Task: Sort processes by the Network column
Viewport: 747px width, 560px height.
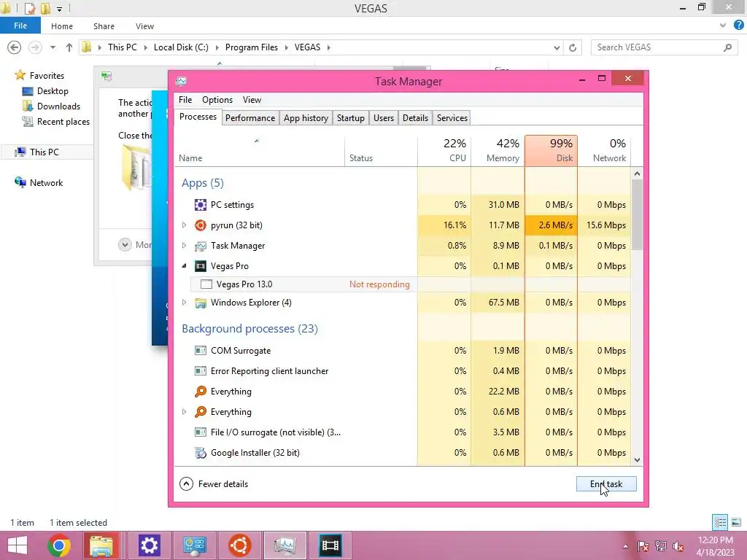Action: (605, 151)
